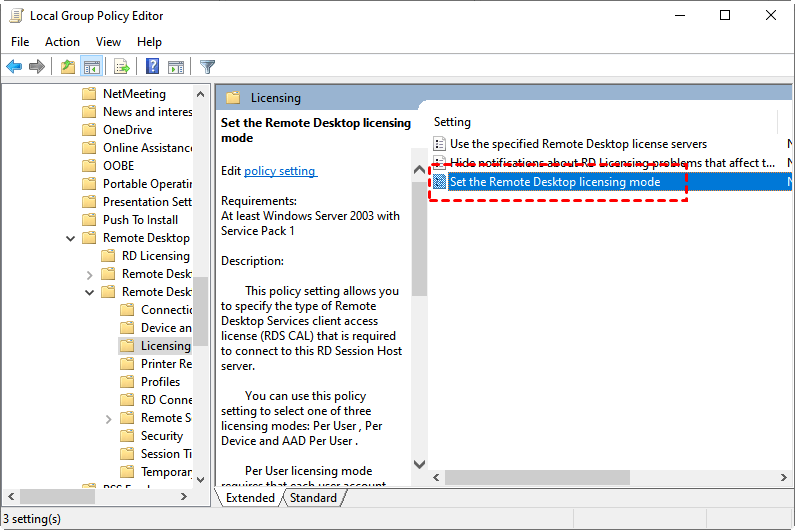Toggle Show/Hide Action Pane toolbar icon
The height and width of the screenshot is (530, 795).
[x=176, y=66]
